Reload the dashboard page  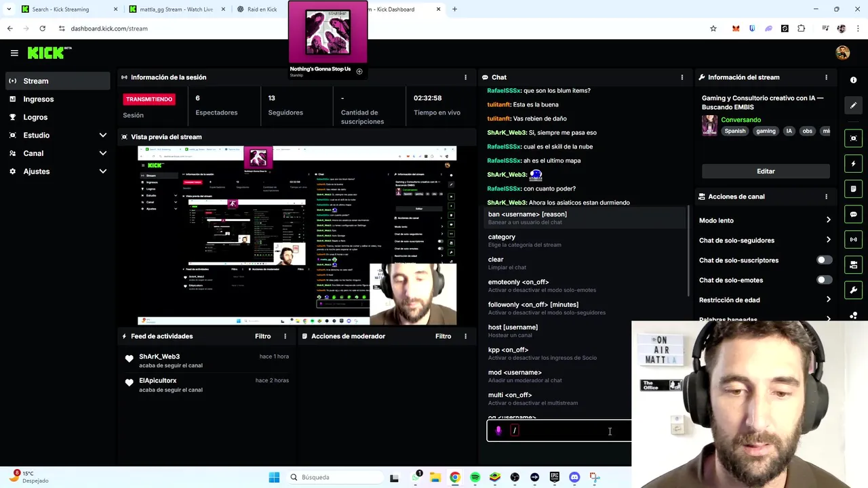(x=42, y=28)
